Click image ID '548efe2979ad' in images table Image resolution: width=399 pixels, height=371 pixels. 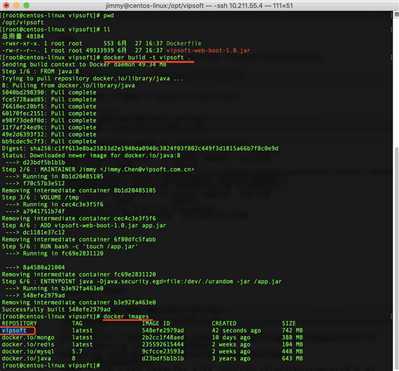(x=163, y=330)
